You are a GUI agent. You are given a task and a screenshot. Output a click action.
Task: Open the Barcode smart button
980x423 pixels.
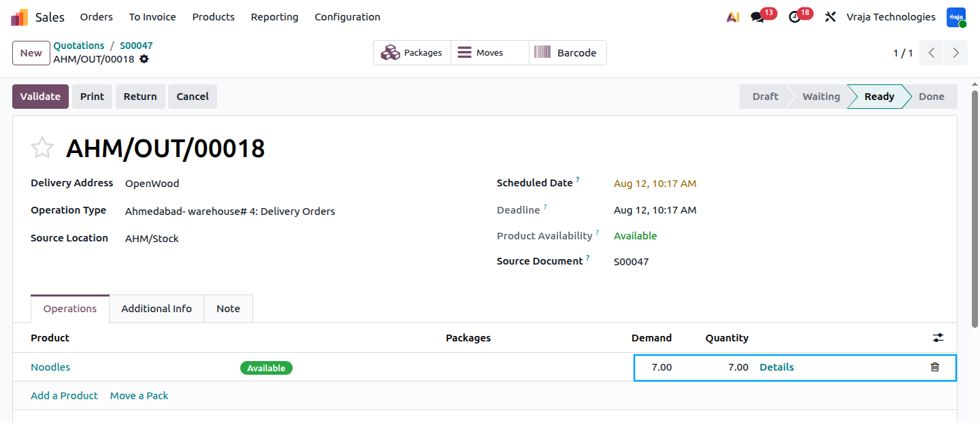pyautogui.click(x=568, y=53)
